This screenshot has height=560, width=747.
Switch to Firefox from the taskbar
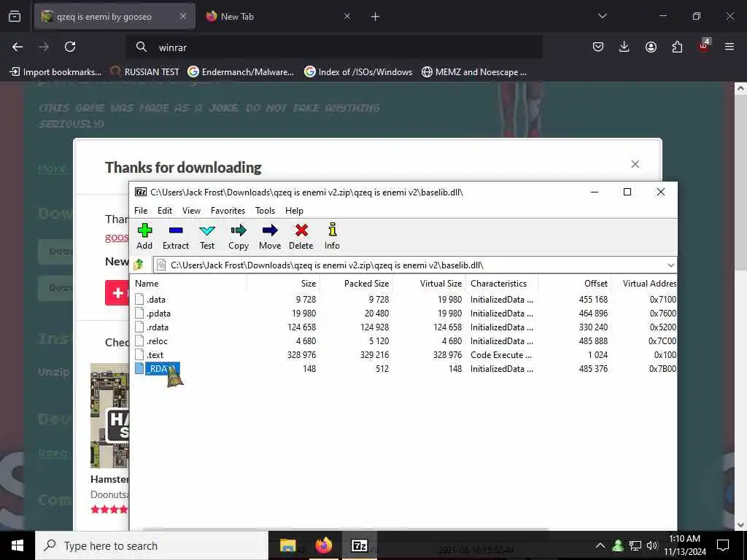[323, 545]
